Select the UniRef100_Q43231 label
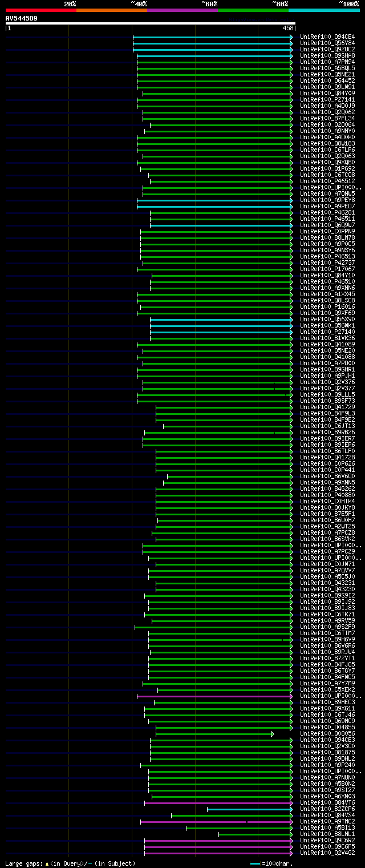365x868 pixels. [x=327, y=583]
